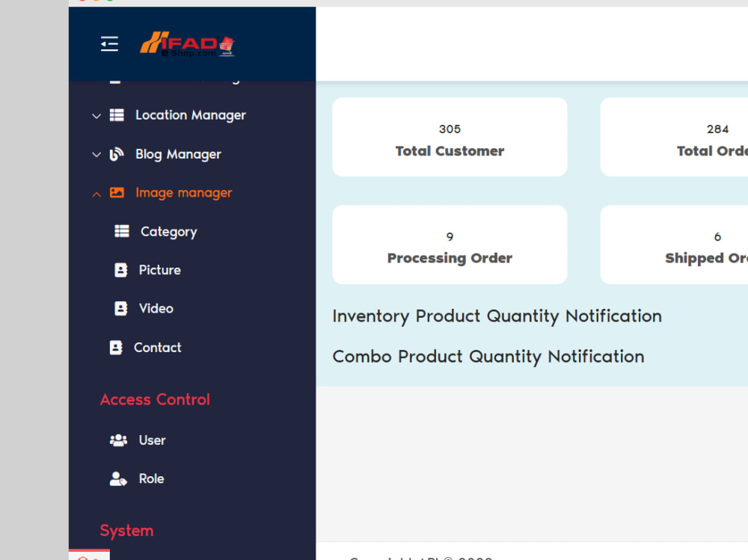Click the System section heading
The height and width of the screenshot is (560, 748).
coord(126,530)
